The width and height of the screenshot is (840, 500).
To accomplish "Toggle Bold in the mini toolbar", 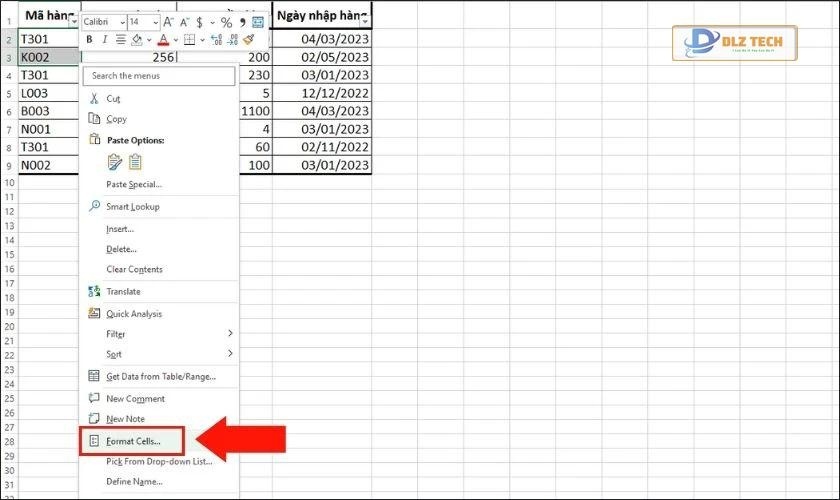I will click(89, 39).
